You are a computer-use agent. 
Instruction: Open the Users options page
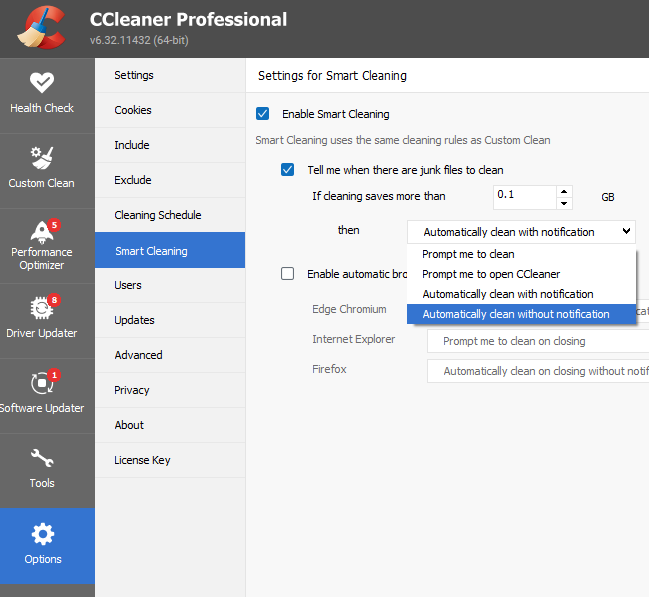[x=170, y=285]
